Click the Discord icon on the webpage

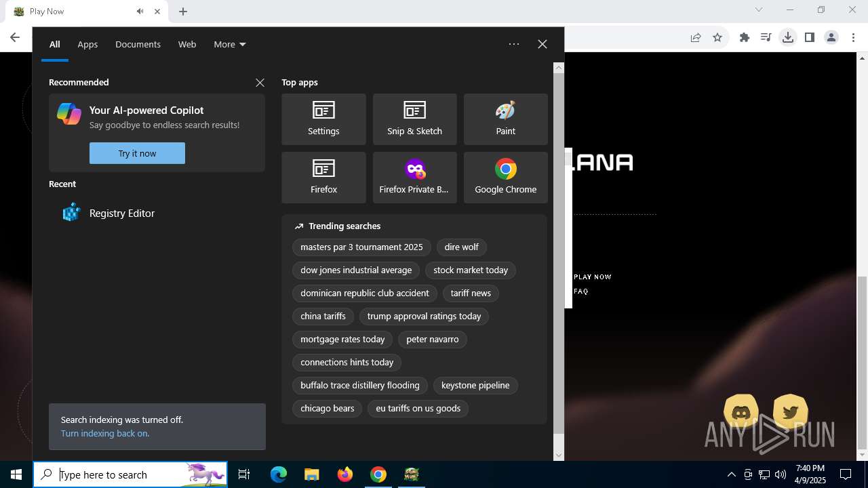[741, 413]
